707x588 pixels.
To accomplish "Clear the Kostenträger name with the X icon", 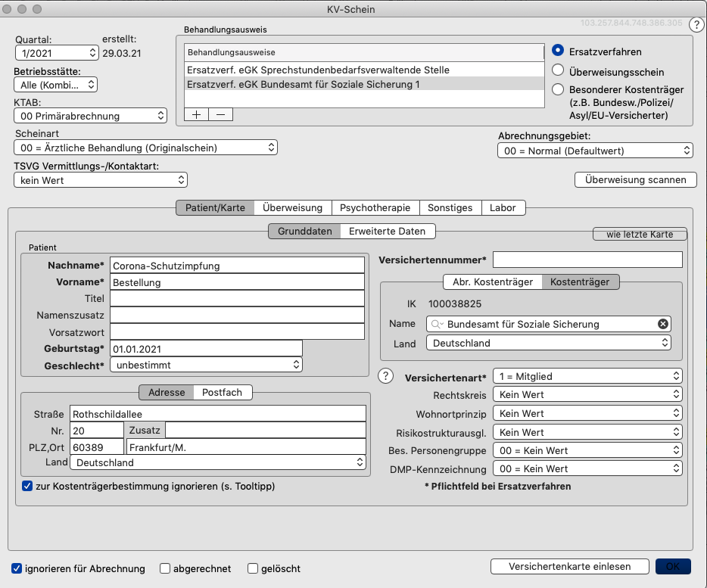I will (x=663, y=324).
